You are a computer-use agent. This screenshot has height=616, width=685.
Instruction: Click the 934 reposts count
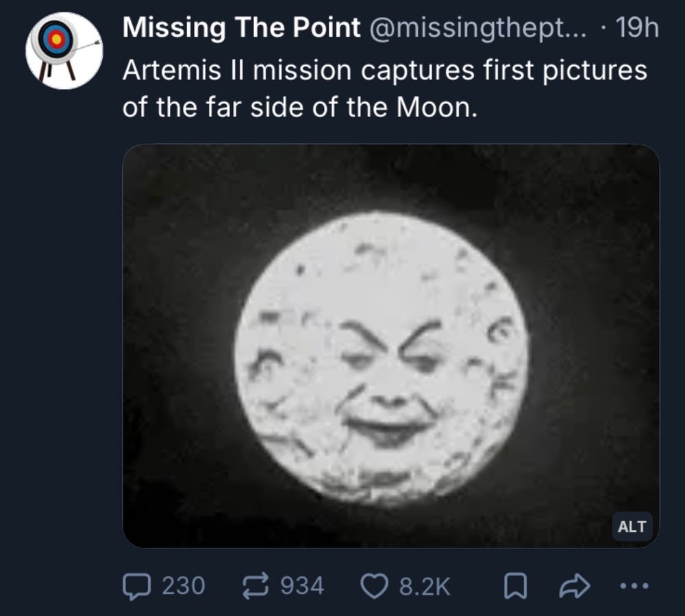pos(302,585)
